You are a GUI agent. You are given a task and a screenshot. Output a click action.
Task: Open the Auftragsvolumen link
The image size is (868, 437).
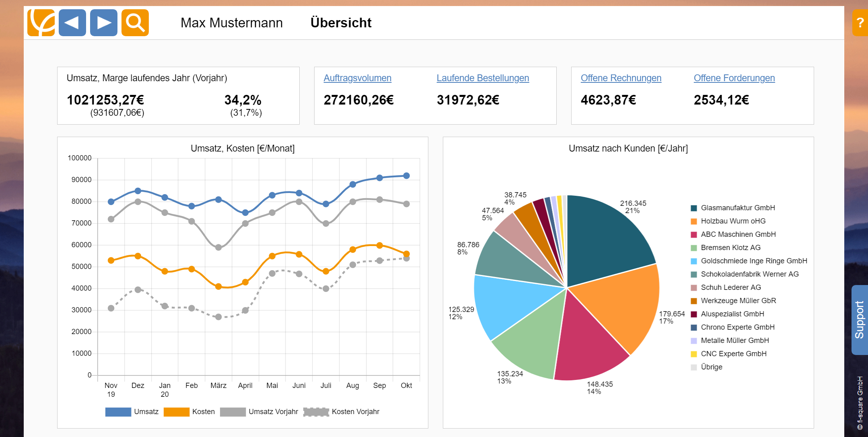point(357,78)
